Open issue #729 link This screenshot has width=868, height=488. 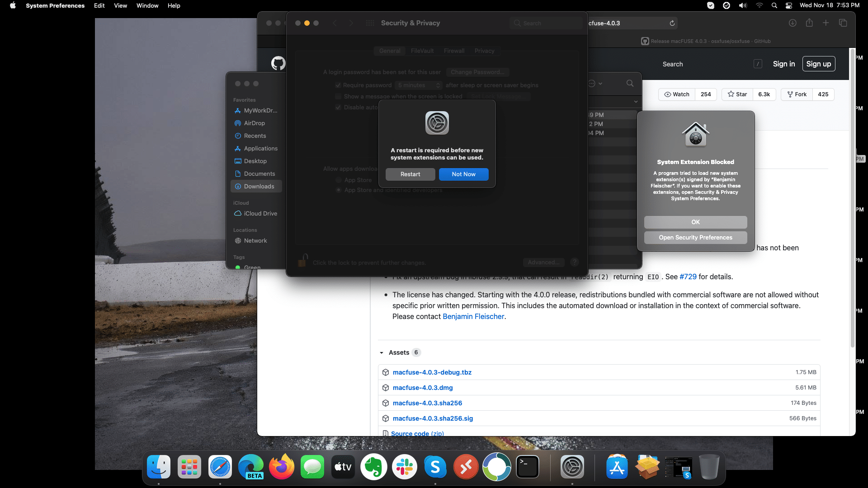coord(688,277)
